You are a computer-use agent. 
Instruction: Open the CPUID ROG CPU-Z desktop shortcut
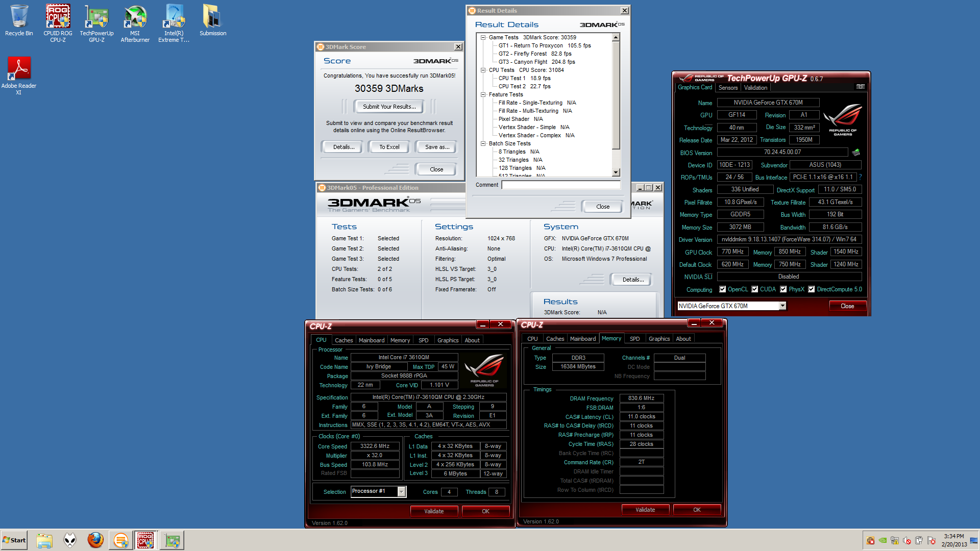click(58, 23)
